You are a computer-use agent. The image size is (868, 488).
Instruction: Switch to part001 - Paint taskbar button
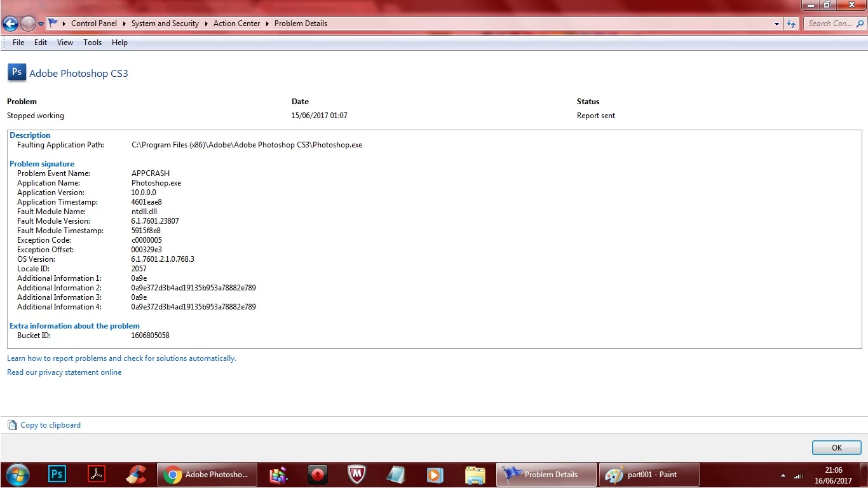pos(649,475)
